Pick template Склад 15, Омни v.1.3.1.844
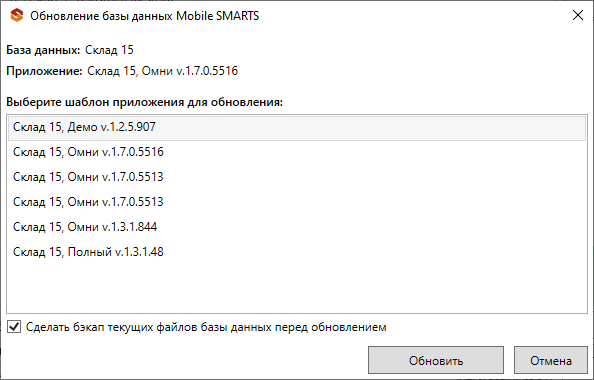 (x=297, y=227)
